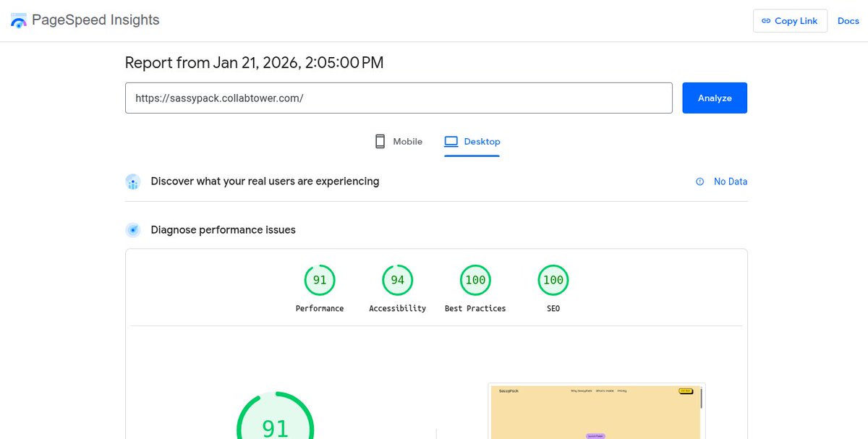
Task: Jump to SEO score gauge
Action: [553, 280]
